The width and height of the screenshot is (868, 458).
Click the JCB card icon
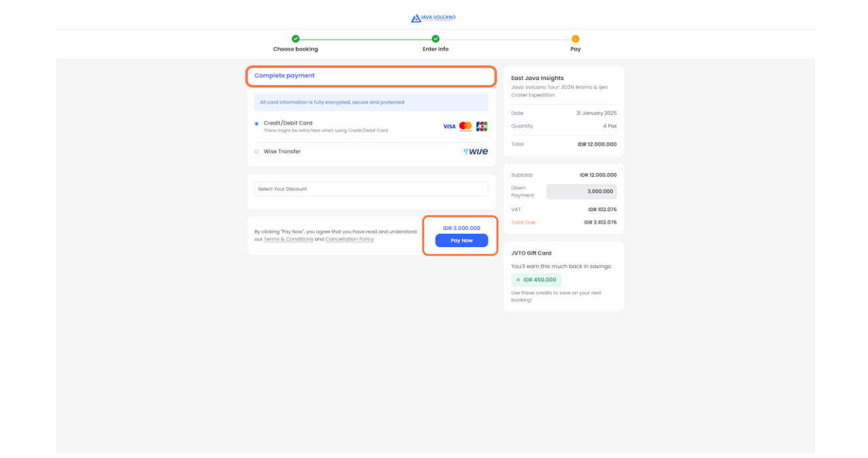pyautogui.click(x=482, y=126)
